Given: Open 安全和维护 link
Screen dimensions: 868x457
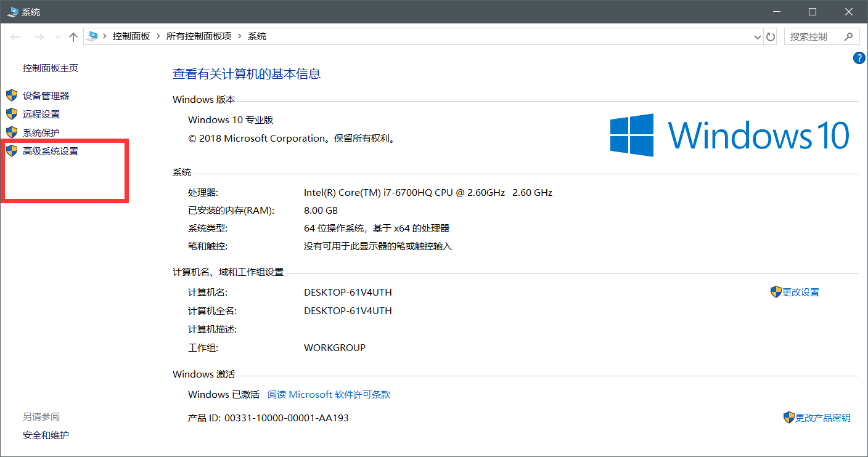Looking at the screenshot, I should [x=46, y=435].
